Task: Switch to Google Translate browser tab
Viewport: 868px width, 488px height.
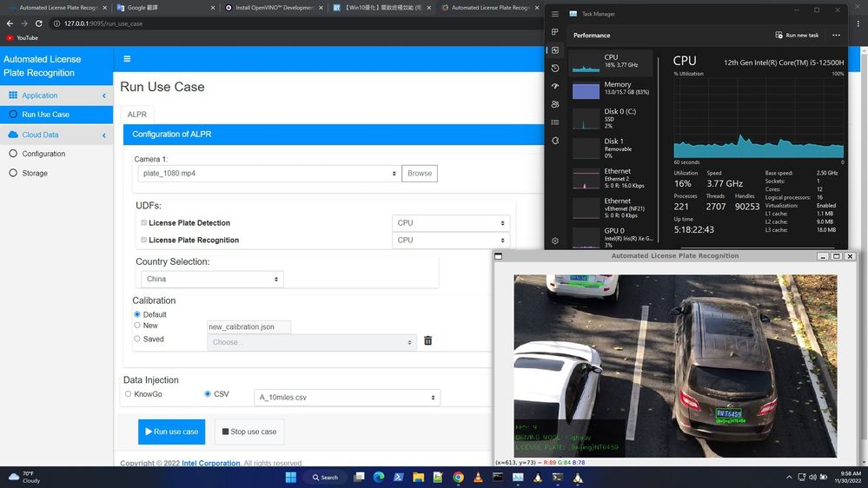Action: tap(165, 8)
